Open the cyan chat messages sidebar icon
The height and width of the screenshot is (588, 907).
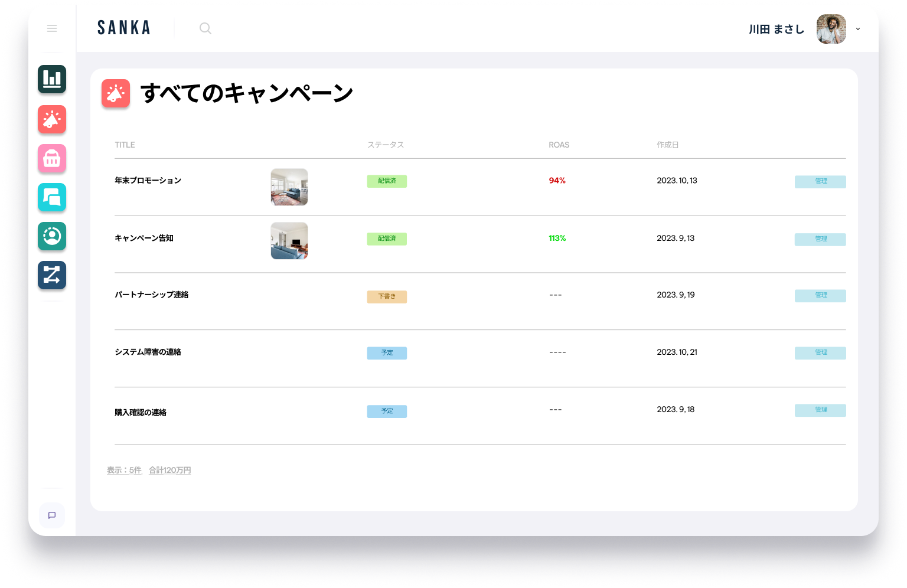[52, 197]
